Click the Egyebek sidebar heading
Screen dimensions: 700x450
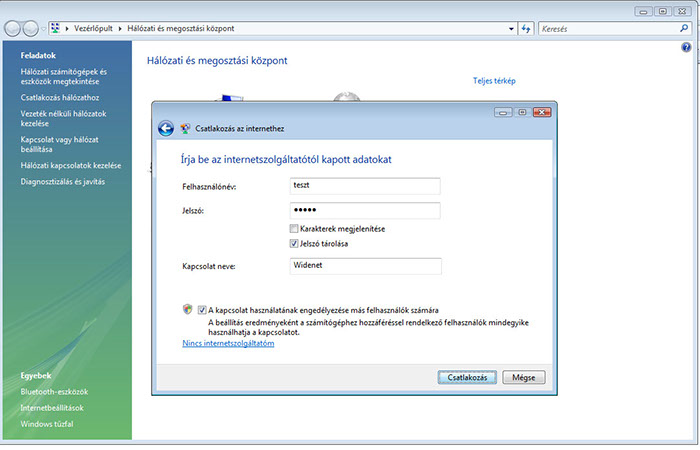pos(36,375)
